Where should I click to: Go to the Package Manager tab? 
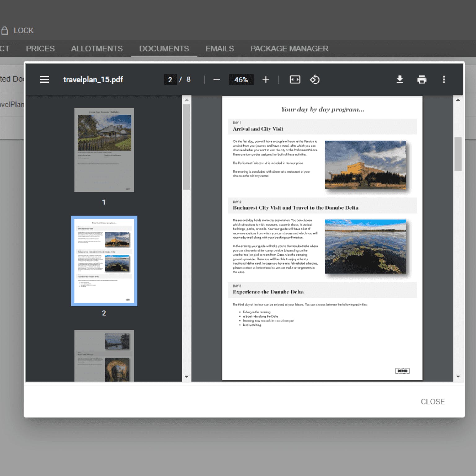(x=289, y=49)
